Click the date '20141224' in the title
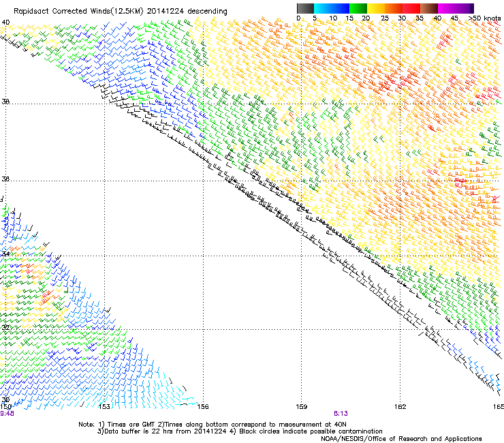The width and height of the screenshot is (504, 443). [x=166, y=12]
